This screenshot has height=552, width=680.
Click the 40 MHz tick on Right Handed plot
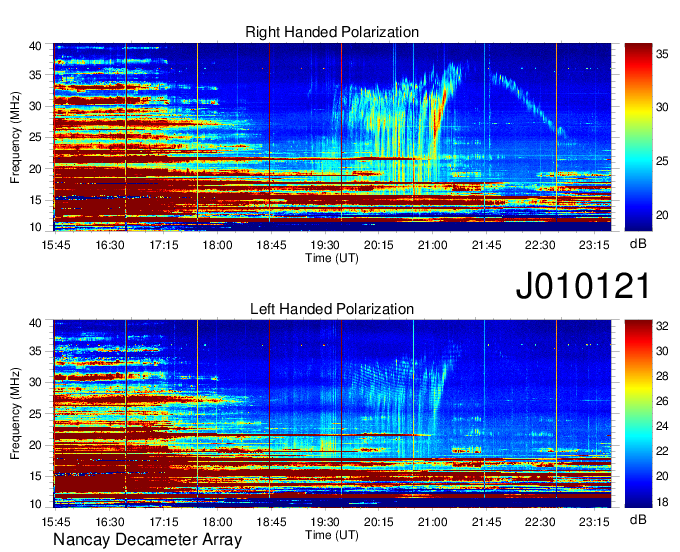[35, 46]
